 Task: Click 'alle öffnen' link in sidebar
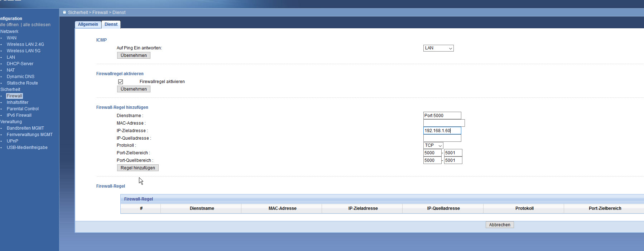pos(9,25)
